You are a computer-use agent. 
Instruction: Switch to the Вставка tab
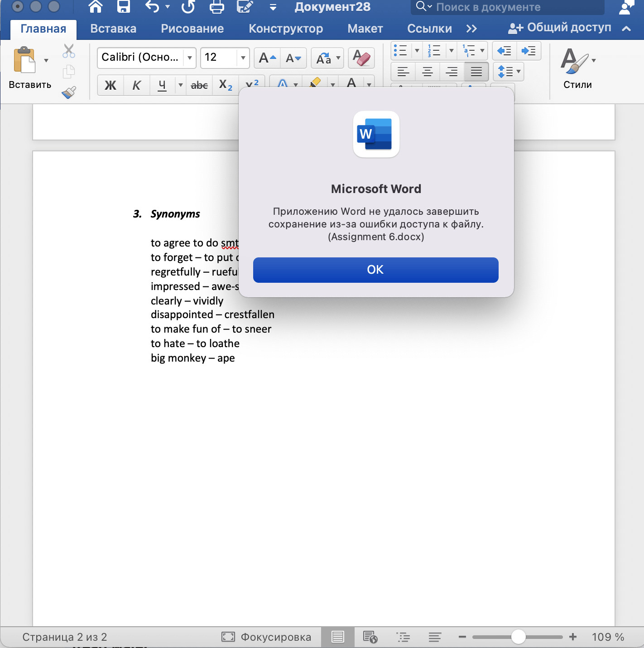113,29
